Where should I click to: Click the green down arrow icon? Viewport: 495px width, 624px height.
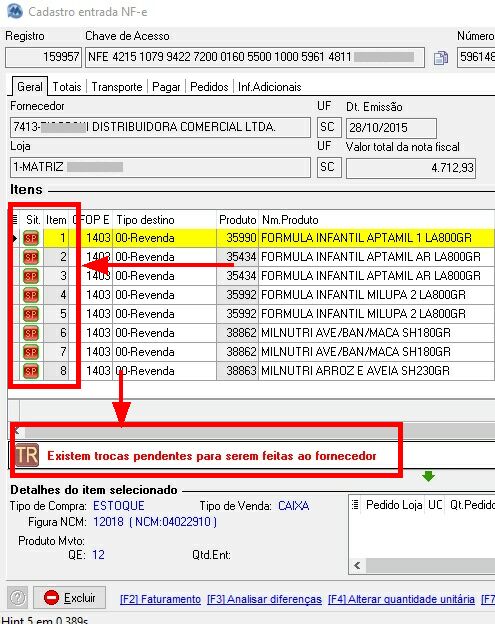(x=428, y=476)
